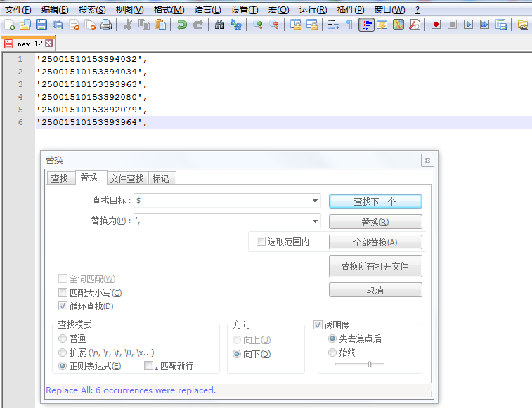This screenshot has width=532, height=408.
Task: Enable the 选取范围内 checkbox
Action: (261, 242)
